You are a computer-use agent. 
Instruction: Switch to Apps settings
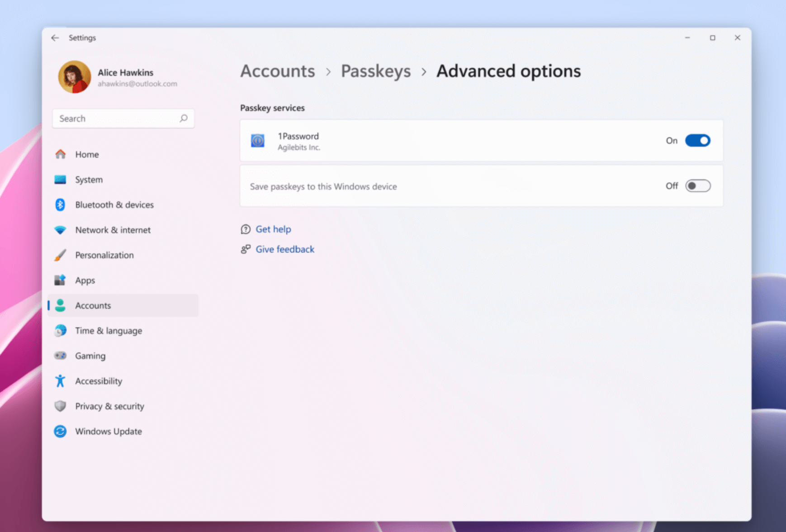point(85,280)
